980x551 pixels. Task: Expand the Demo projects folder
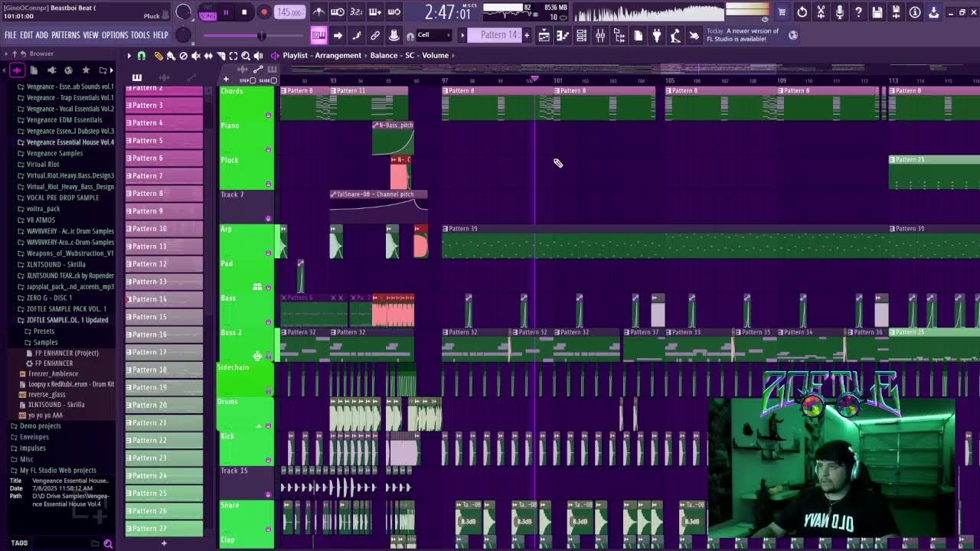click(41, 426)
